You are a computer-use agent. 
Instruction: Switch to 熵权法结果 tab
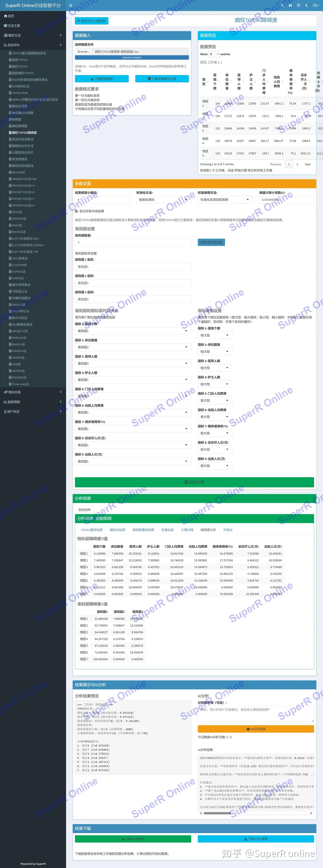point(118,530)
